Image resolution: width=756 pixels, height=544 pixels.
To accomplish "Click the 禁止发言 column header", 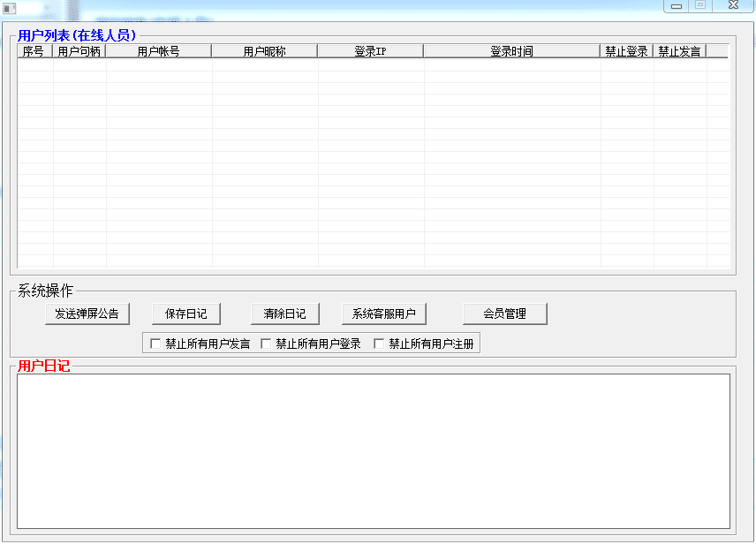I will [679, 50].
